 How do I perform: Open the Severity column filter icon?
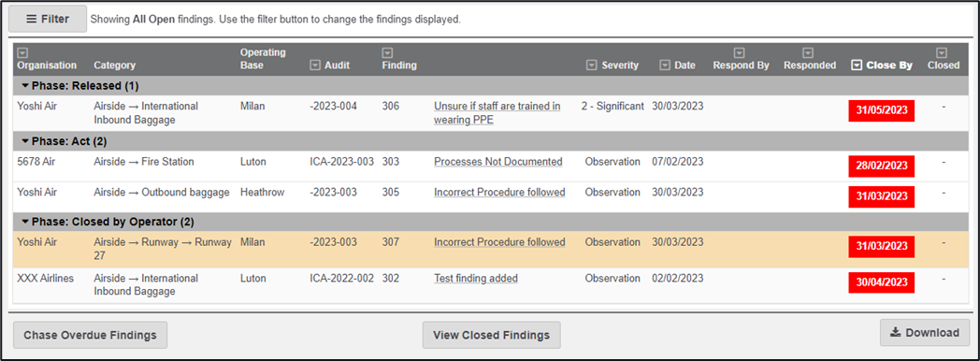[x=591, y=65]
